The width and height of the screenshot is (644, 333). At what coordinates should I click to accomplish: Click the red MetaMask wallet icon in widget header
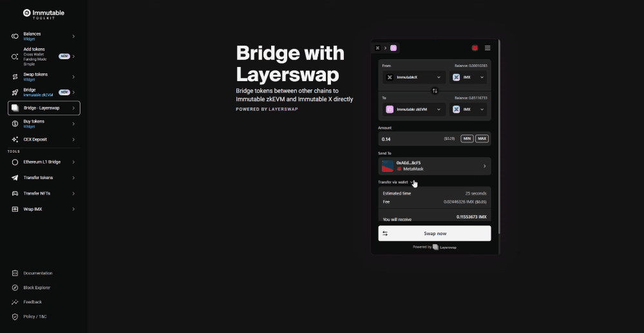[x=475, y=48]
